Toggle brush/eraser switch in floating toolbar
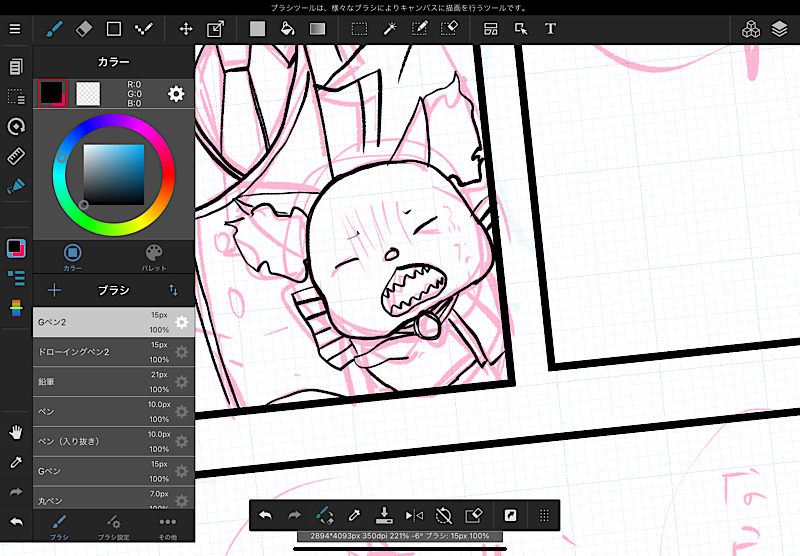 click(324, 516)
